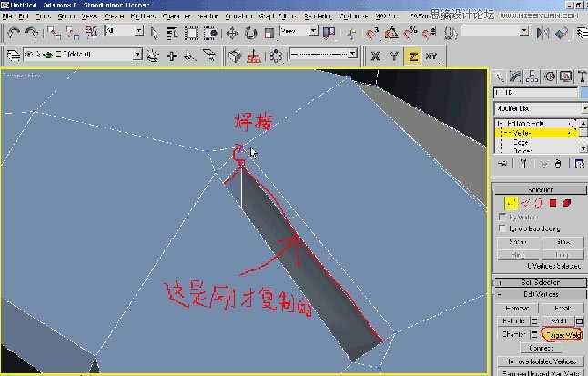588x376 pixels.
Task: Click Set Current Layer to Selection's Layer
Action: (x=209, y=56)
